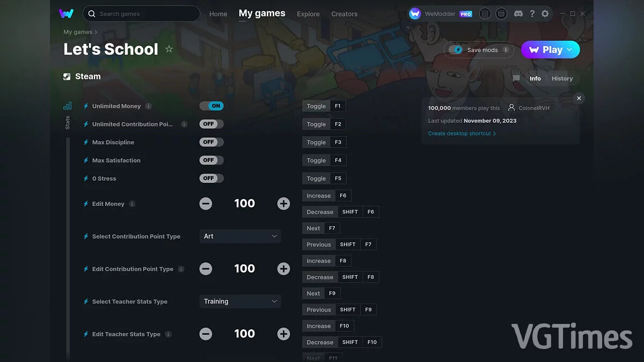Click the Edit Money value 100 field
Screen dimensions: 644x362
point(245,204)
